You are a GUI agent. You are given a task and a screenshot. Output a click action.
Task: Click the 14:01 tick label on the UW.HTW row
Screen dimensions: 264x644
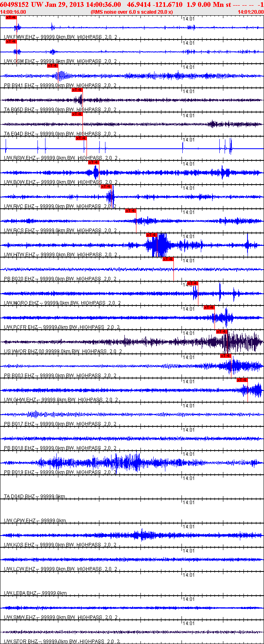click(x=188, y=237)
